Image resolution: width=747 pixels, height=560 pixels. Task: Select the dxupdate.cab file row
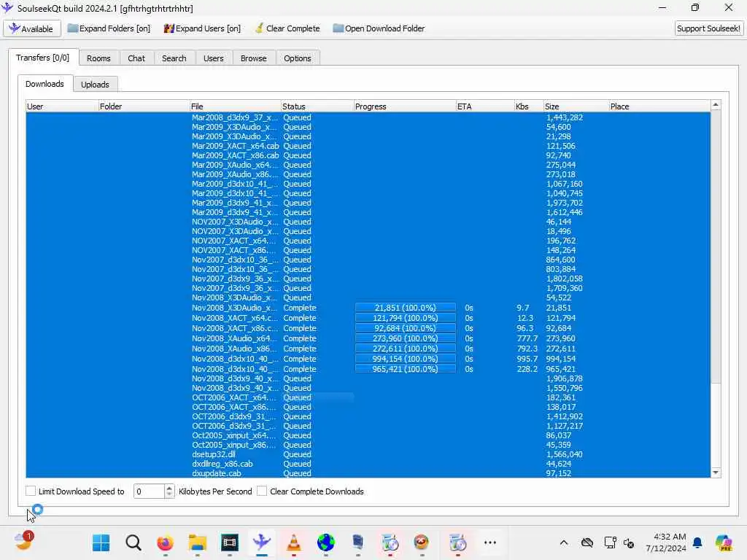(x=368, y=473)
